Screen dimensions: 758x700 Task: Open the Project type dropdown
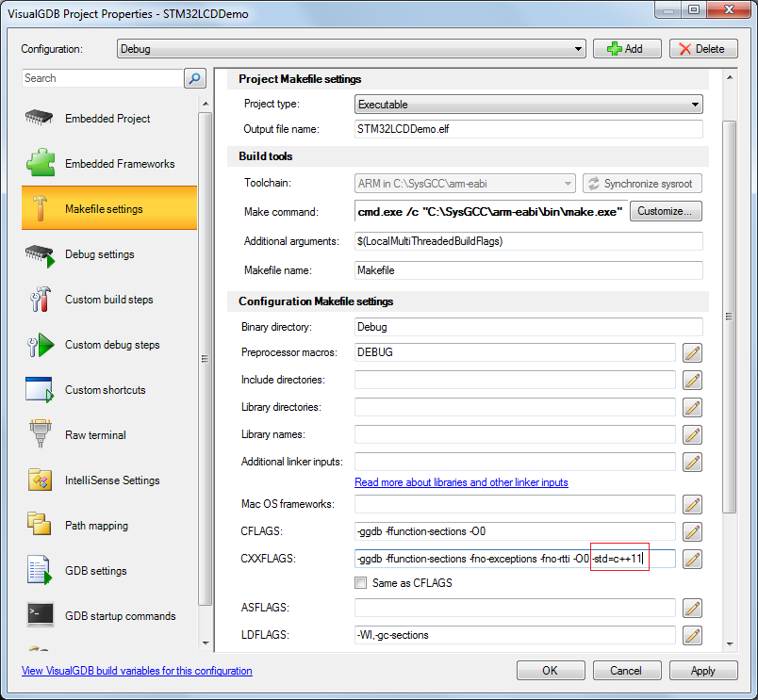point(528,105)
